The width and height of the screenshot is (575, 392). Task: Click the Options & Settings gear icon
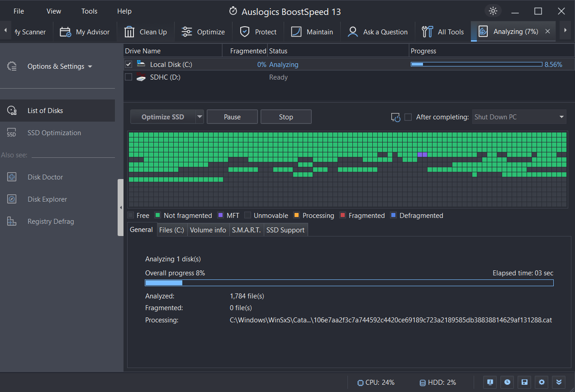tap(12, 66)
